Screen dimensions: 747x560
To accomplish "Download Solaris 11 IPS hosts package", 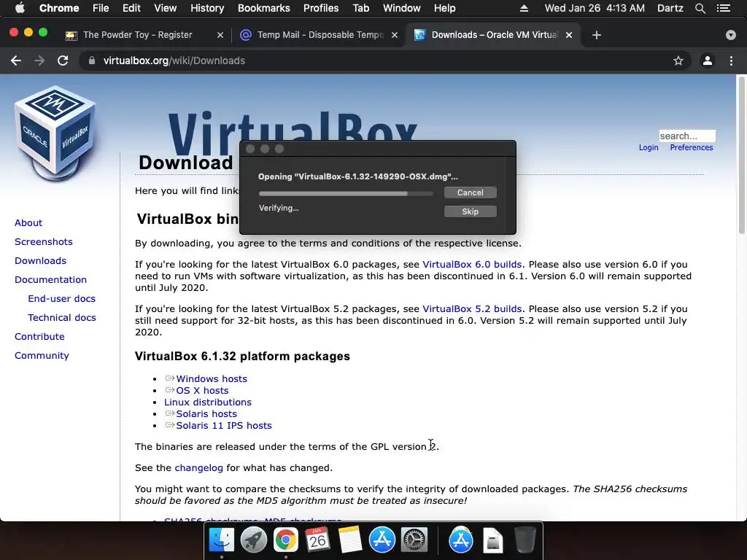I will click(224, 426).
